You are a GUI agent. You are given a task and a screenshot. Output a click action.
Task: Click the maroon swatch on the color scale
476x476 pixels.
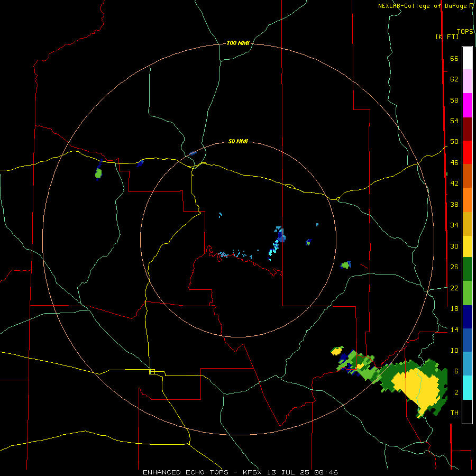[x=467, y=130]
